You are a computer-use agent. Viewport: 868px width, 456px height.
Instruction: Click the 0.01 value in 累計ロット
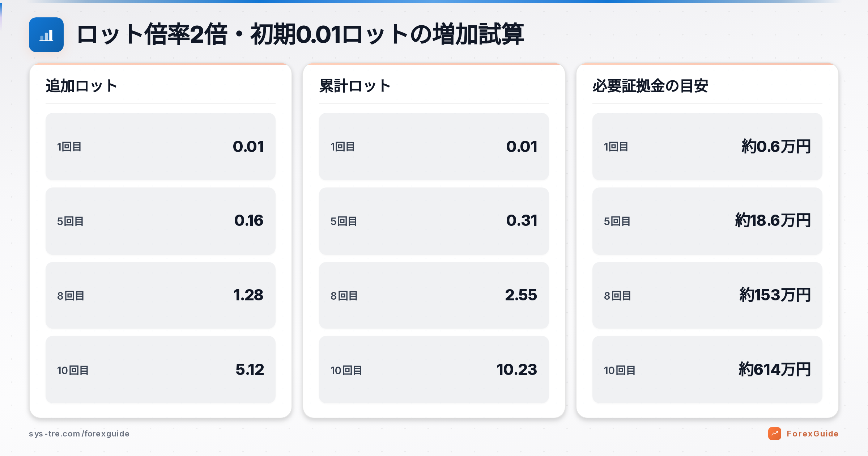522,147
